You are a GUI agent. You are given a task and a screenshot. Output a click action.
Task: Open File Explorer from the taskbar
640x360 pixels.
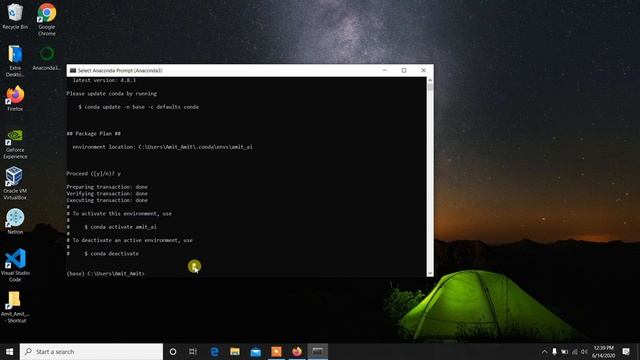235,351
